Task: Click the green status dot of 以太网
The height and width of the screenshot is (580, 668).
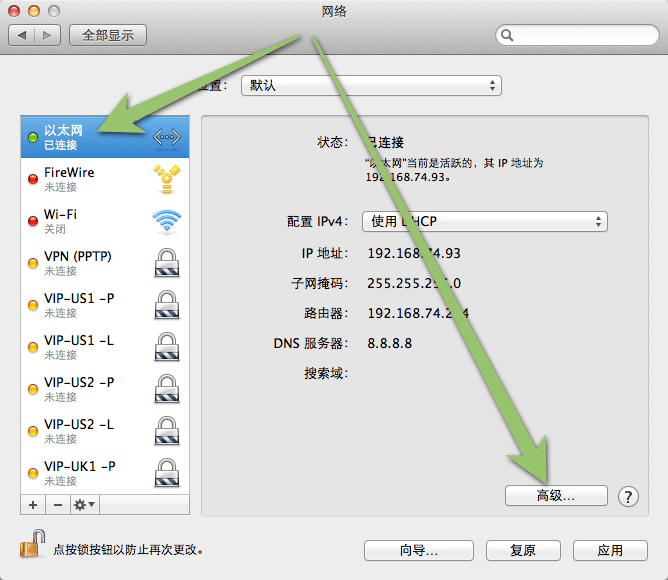Action: click(33, 137)
